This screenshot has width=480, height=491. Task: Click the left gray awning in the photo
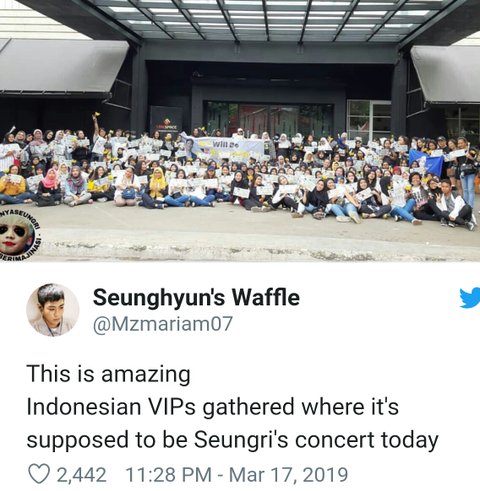click(x=63, y=65)
